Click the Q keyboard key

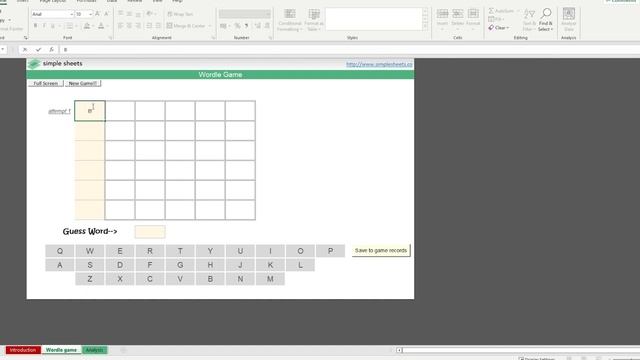click(x=60, y=251)
